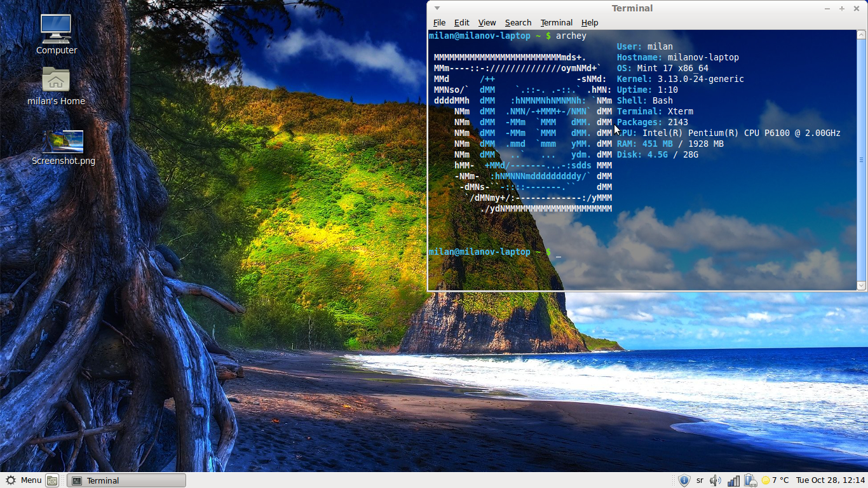
Task: Click the clock showing Tue Oct 28, 12:14
Action: click(x=831, y=480)
